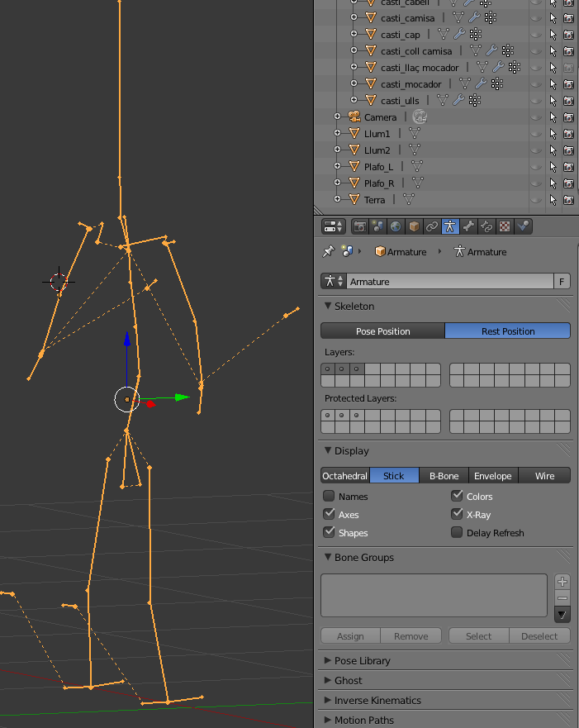Select Octahedral bone display type
579x728 pixels.
pyautogui.click(x=344, y=475)
